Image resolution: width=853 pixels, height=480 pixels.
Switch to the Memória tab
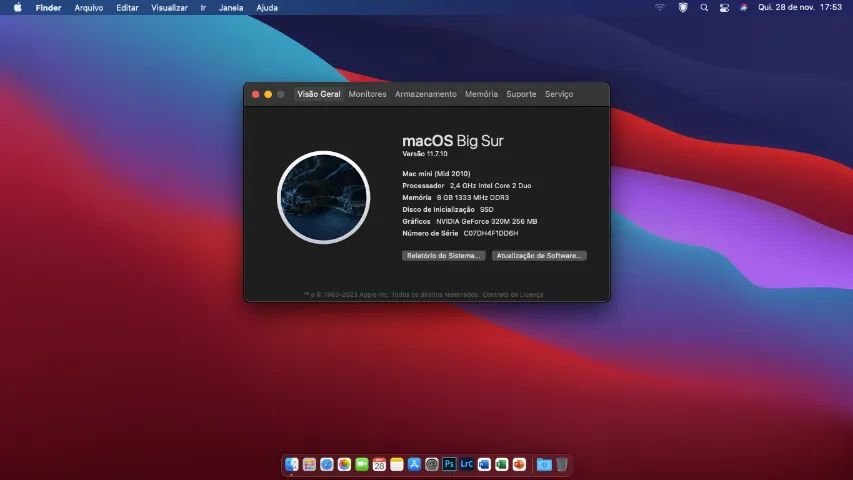tap(481, 94)
